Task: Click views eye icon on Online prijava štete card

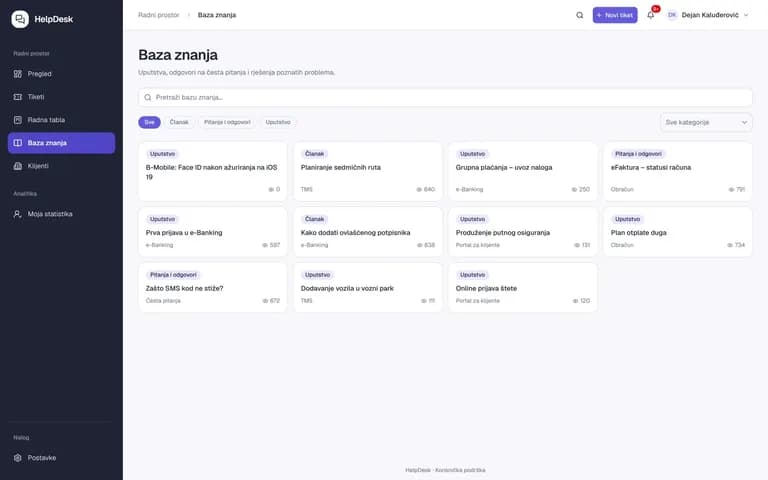Action: coord(575,301)
